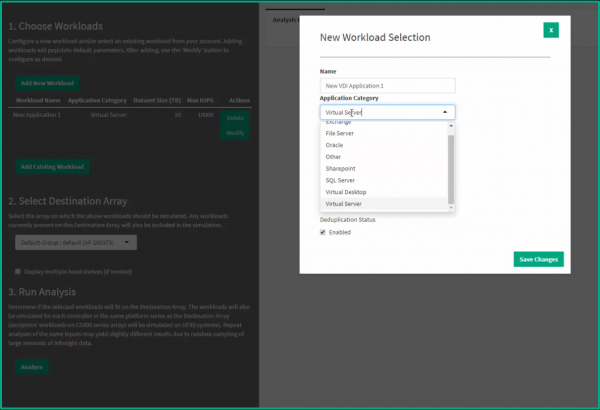
Task: Click the Save Changes button
Action: [x=539, y=260]
